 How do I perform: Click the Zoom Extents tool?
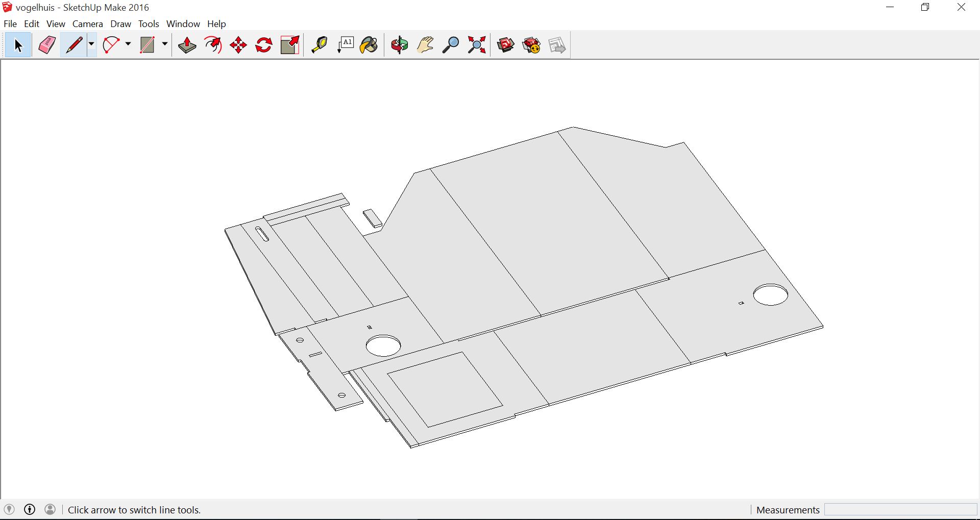[x=477, y=45]
